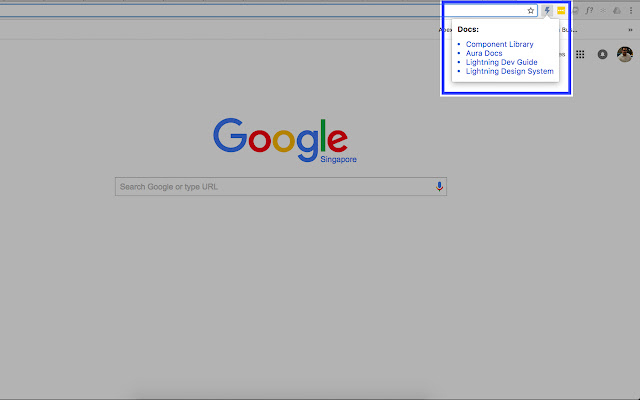Click the cloud drive extension icon
The height and width of the screenshot is (400, 640).
tap(617, 11)
